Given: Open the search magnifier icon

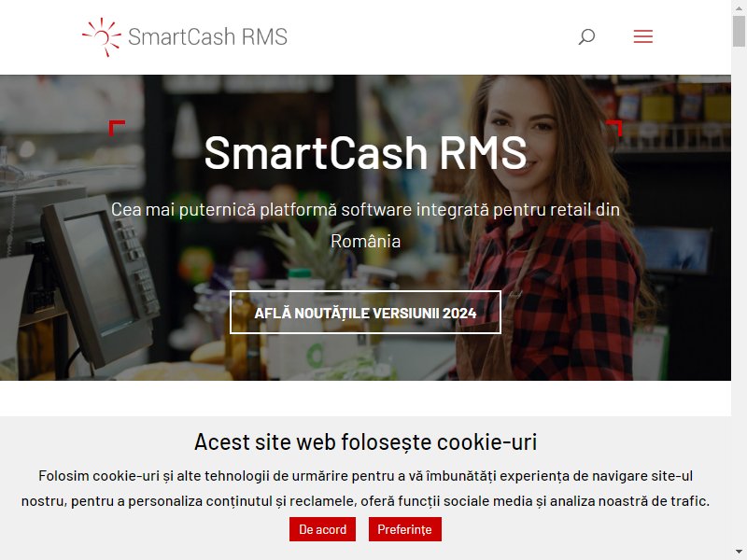Looking at the screenshot, I should tap(586, 36).
